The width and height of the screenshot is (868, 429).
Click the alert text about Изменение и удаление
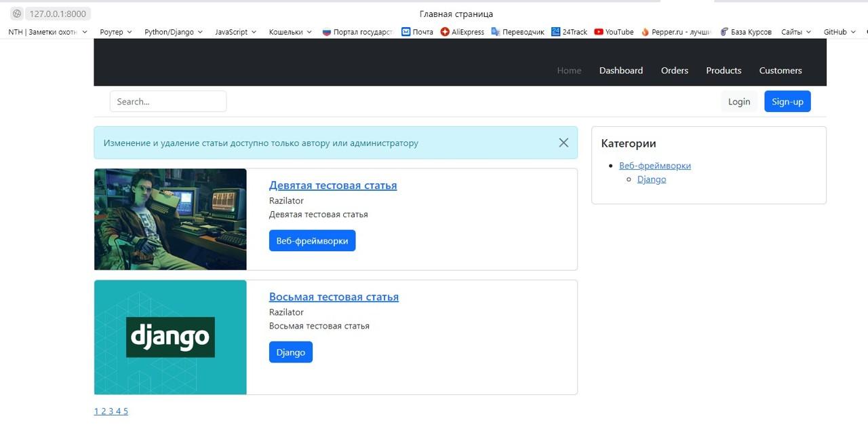(261, 143)
